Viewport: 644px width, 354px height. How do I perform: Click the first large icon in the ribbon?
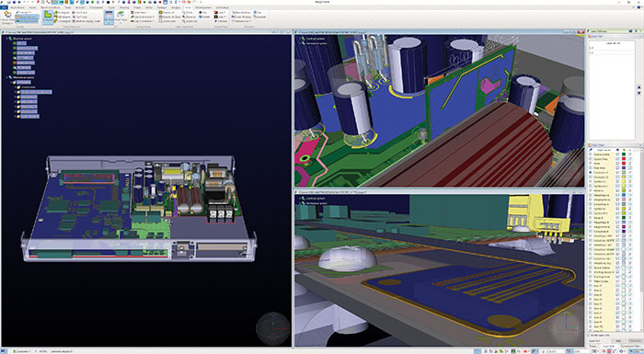pos(7,14)
